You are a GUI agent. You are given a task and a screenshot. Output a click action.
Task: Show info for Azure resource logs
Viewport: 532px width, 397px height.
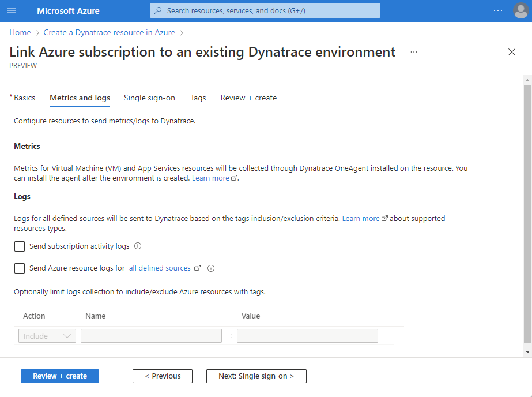[211, 268]
